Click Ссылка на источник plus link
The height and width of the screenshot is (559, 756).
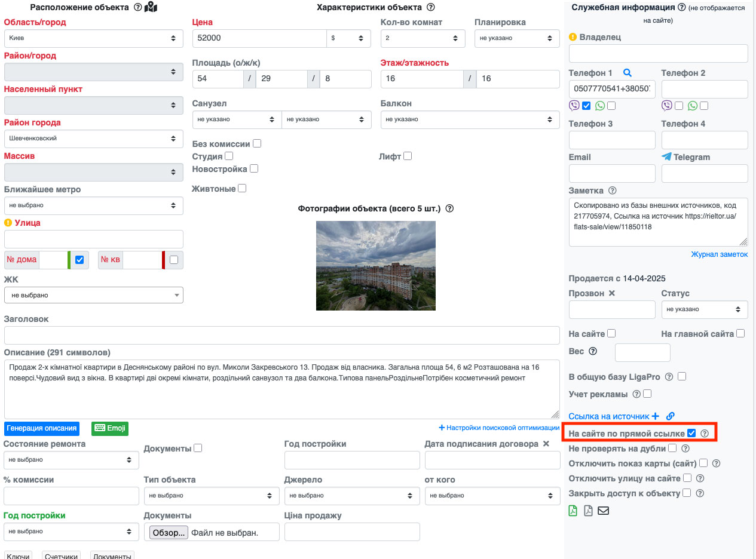(x=614, y=416)
